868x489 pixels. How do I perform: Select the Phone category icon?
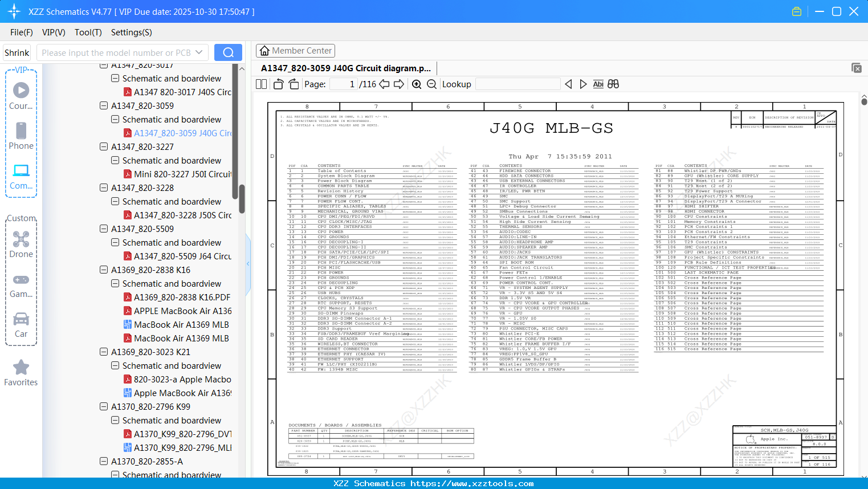pyautogui.click(x=21, y=136)
